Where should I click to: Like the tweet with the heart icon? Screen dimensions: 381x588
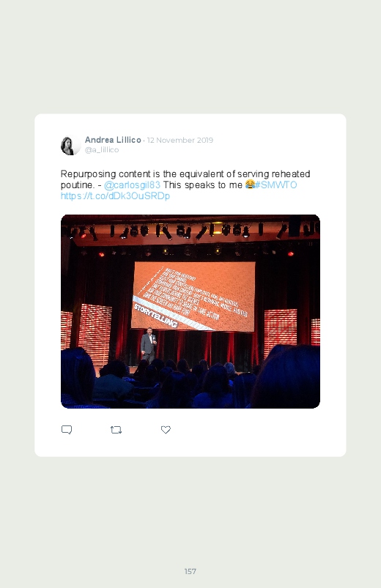point(166,430)
